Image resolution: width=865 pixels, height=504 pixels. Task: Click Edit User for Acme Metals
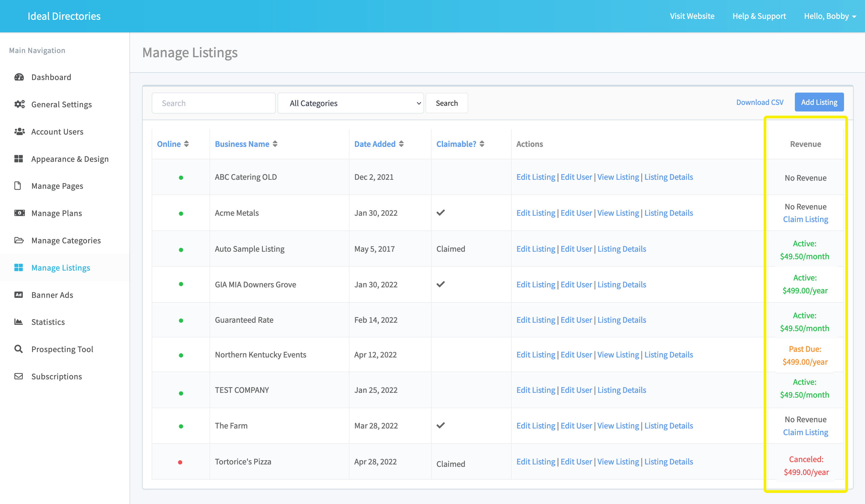[x=576, y=213]
